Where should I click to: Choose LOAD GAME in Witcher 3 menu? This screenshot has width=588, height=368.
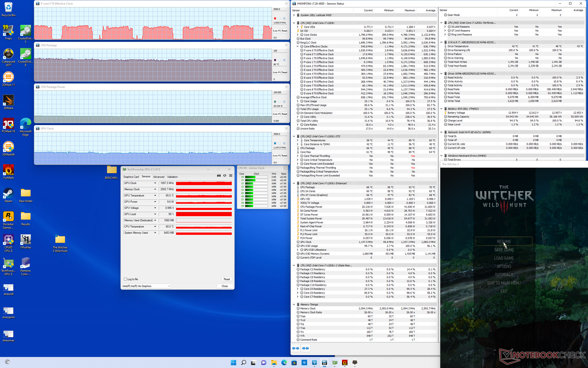click(x=504, y=258)
